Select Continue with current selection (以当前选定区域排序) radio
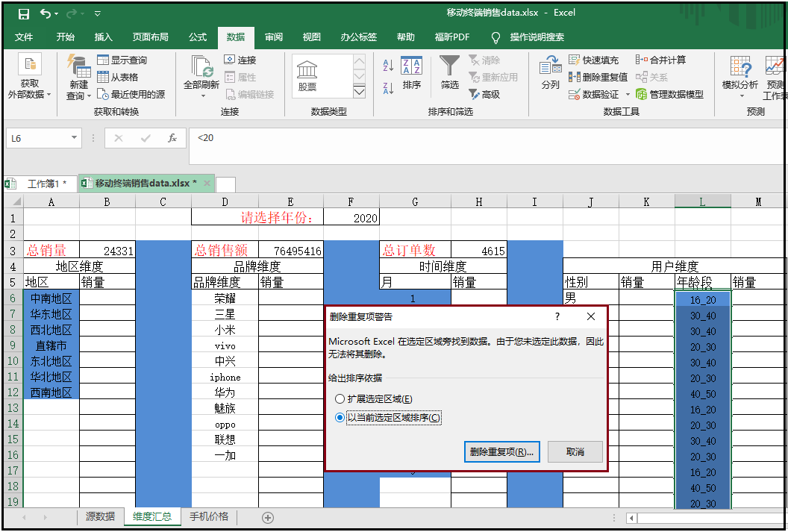 coord(340,417)
